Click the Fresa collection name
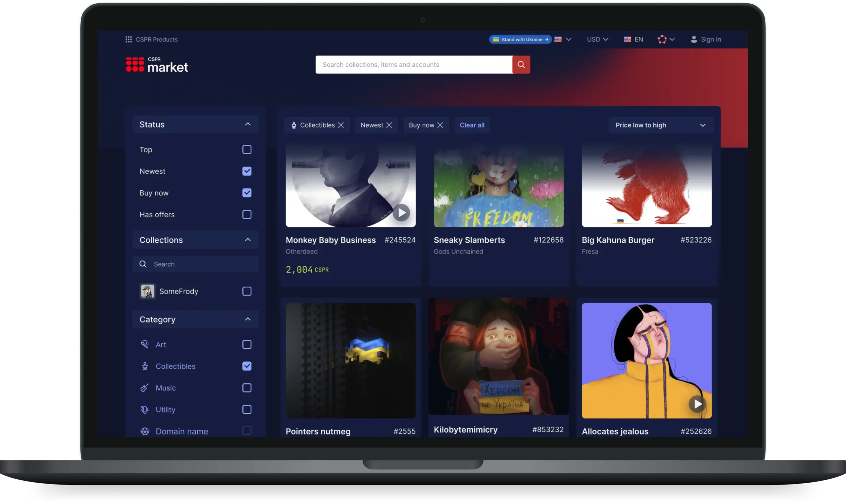 point(590,252)
